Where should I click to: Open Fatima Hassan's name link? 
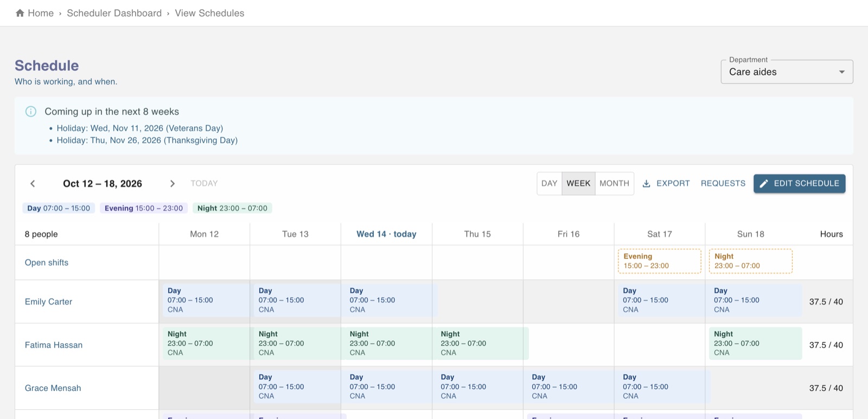[x=54, y=345]
